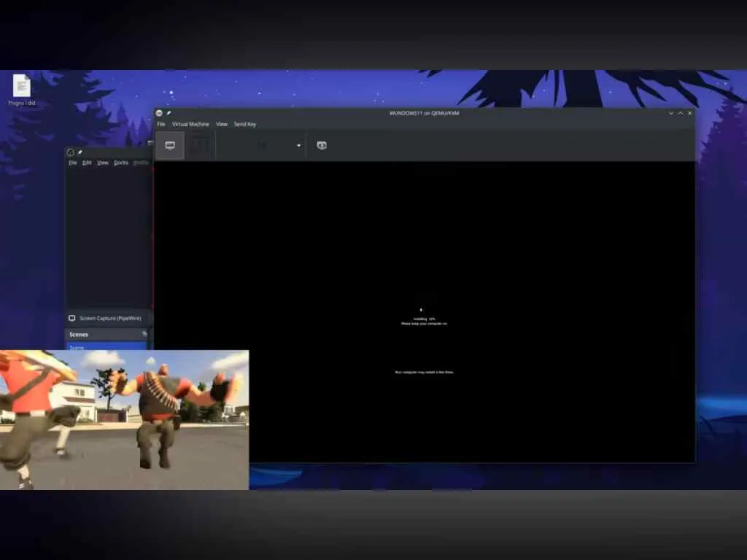This screenshot has width=747, height=560.
Task: Open the View menu in OBS
Action: 103,163
